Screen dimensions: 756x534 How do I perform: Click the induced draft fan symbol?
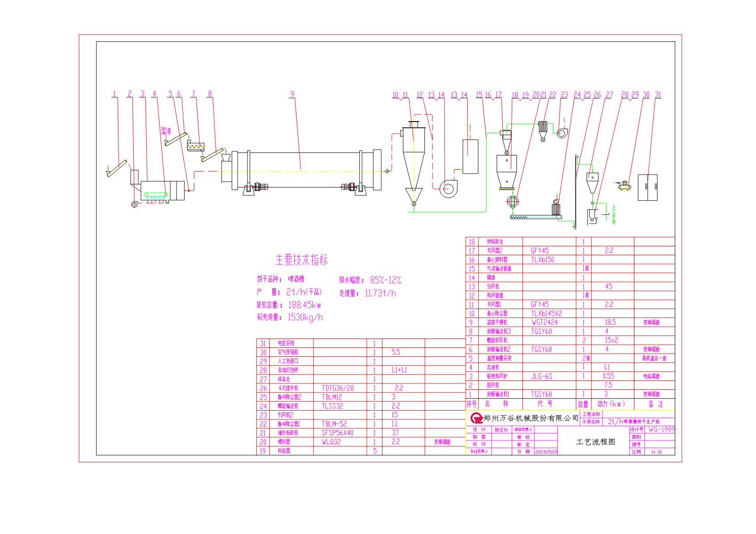pyautogui.click(x=447, y=188)
